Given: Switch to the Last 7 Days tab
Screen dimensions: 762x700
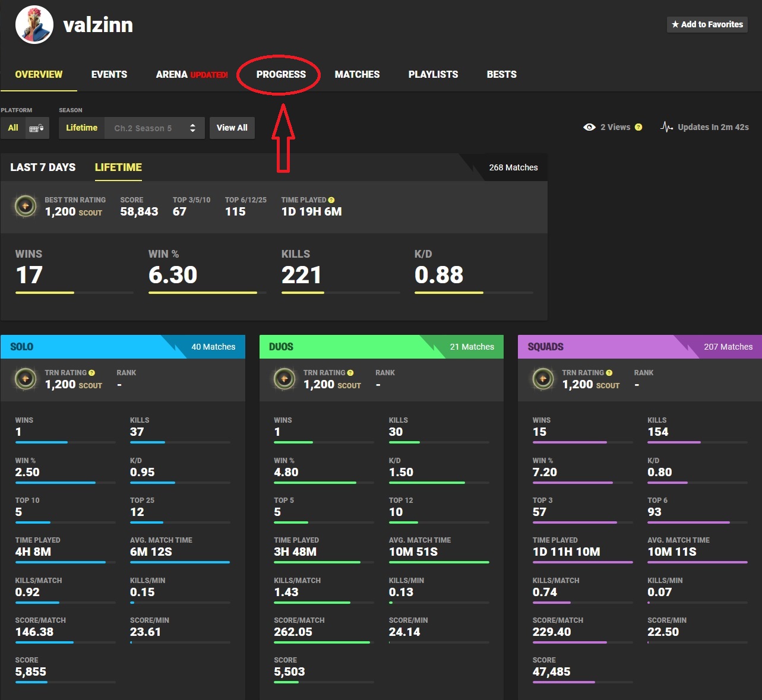Looking at the screenshot, I should click(43, 167).
